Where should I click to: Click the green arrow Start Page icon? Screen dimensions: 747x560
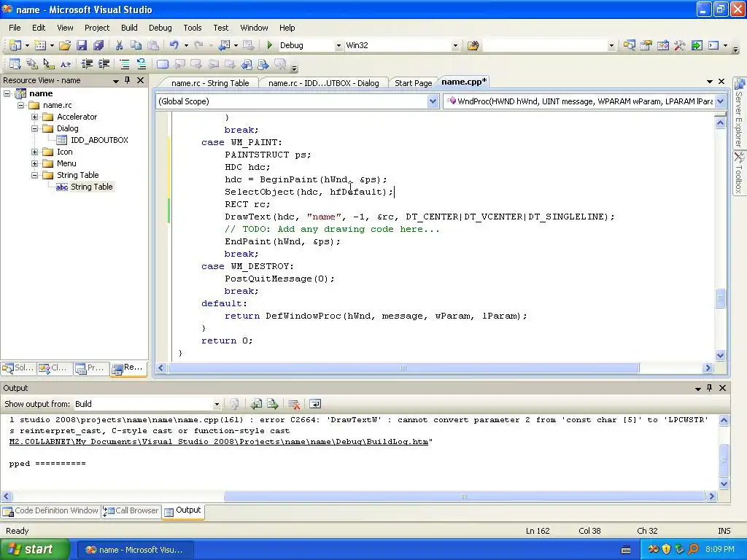[697, 45]
